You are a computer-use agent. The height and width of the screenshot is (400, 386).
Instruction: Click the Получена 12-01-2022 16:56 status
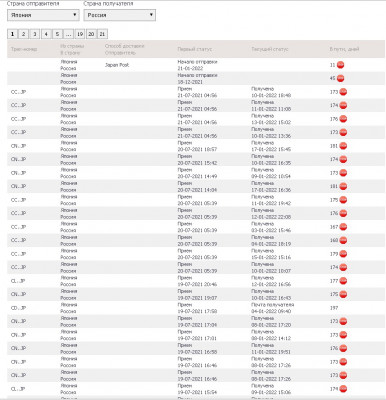[271, 281]
